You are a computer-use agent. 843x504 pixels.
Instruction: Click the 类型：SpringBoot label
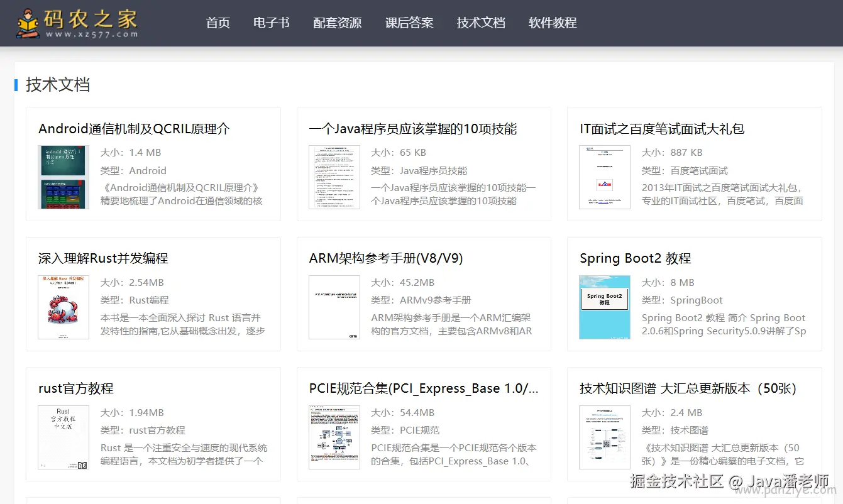[x=682, y=300]
